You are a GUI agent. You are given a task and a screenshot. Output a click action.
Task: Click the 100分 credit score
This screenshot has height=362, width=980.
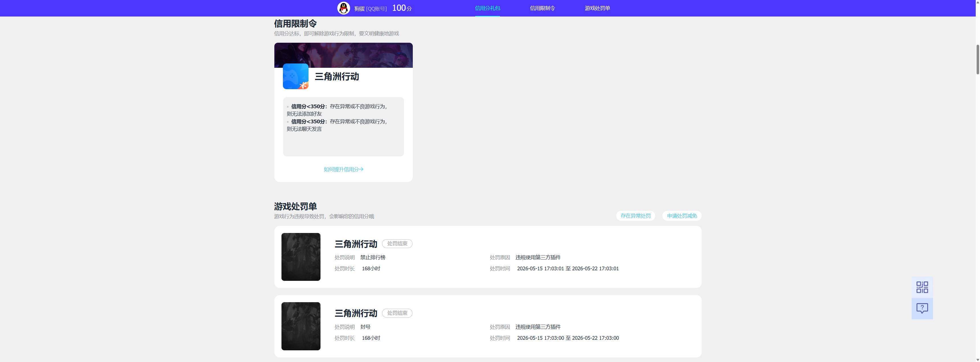click(x=402, y=8)
